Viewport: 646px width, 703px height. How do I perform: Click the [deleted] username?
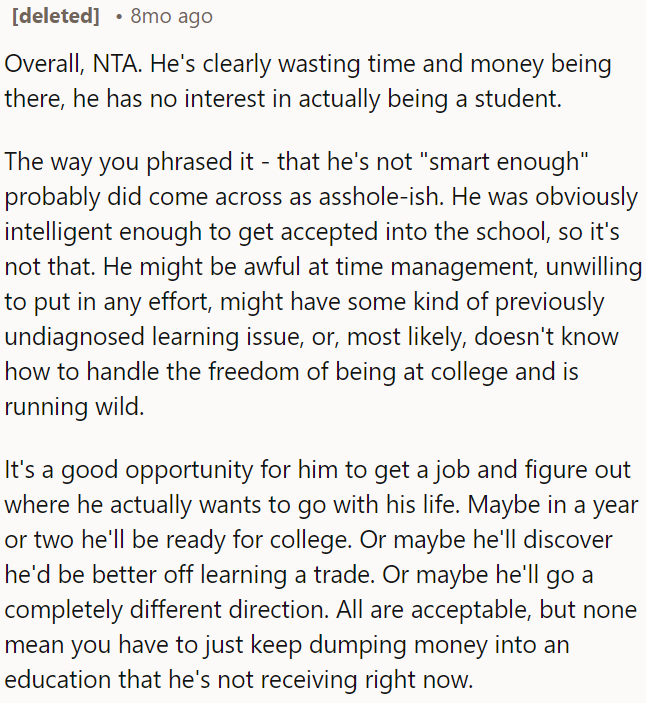point(55,16)
